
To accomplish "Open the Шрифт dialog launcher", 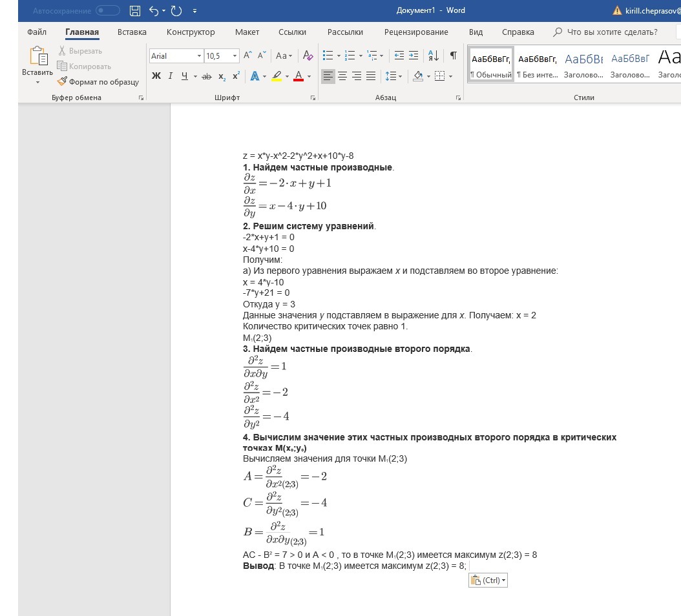I will pos(313,98).
